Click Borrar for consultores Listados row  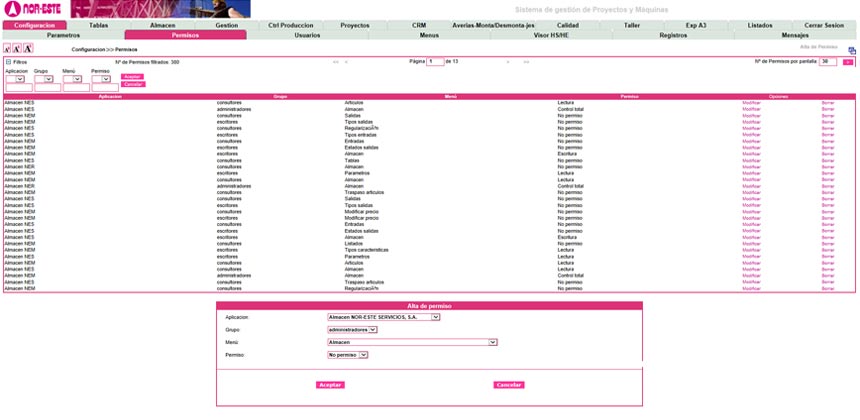828,243
